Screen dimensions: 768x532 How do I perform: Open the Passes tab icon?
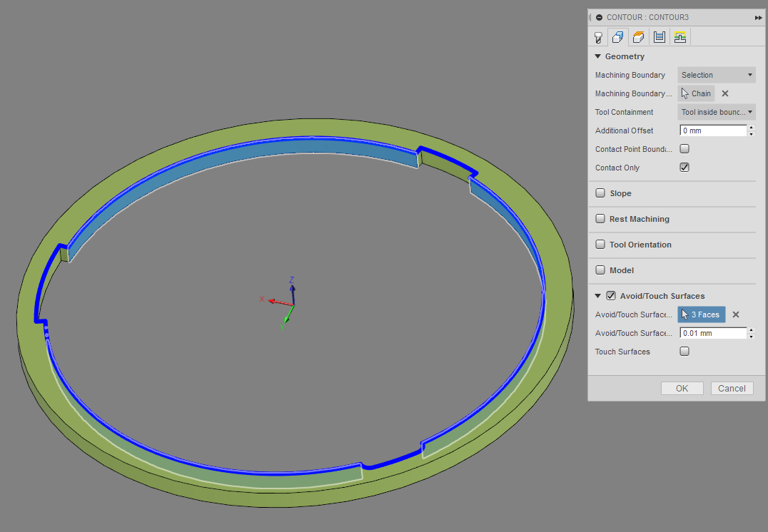[x=659, y=36]
